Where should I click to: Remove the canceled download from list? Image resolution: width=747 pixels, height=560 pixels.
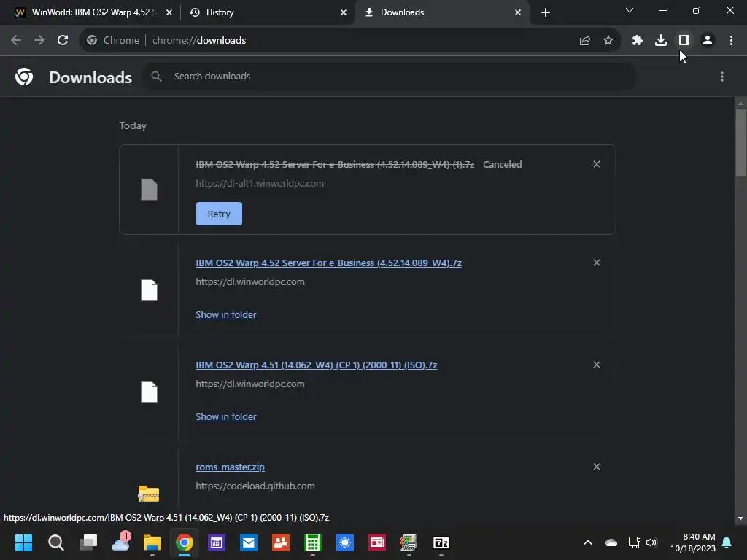[x=597, y=164]
